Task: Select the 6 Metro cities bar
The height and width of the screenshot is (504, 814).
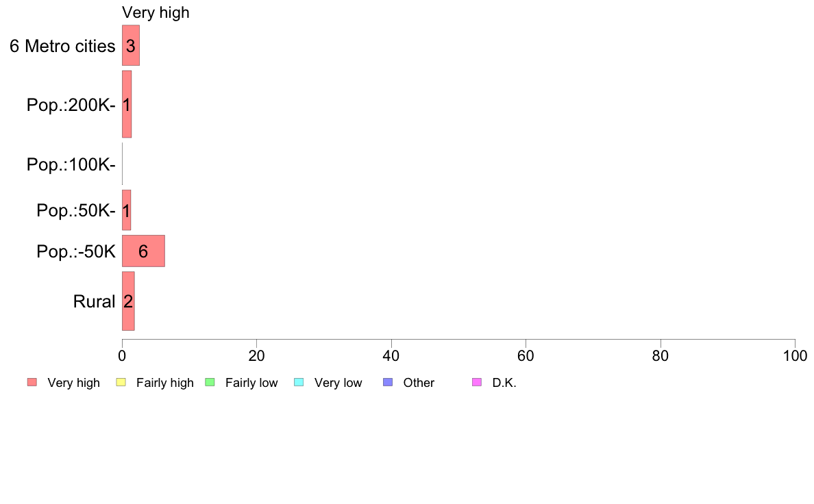Action: tap(131, 46)
